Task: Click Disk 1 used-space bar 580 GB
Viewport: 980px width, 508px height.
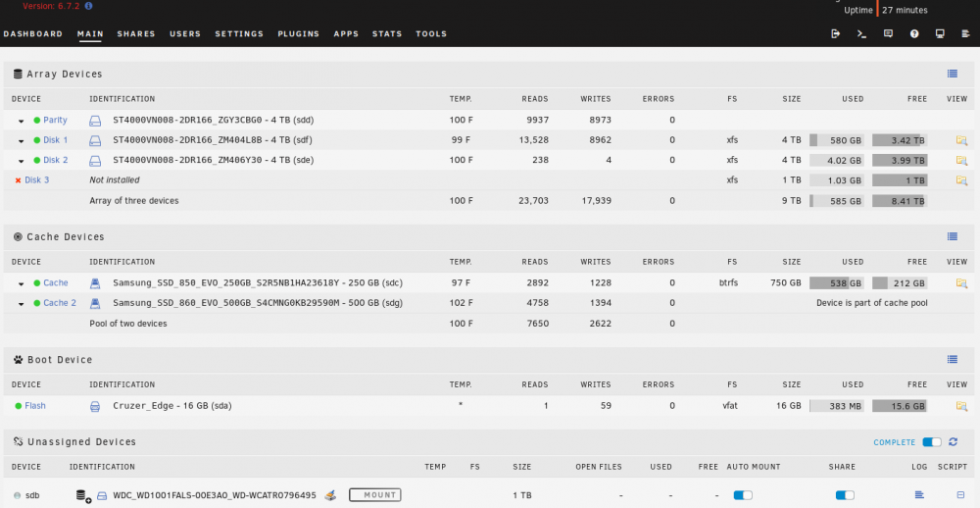Action: pyautogui.click(x=837, y=140)
